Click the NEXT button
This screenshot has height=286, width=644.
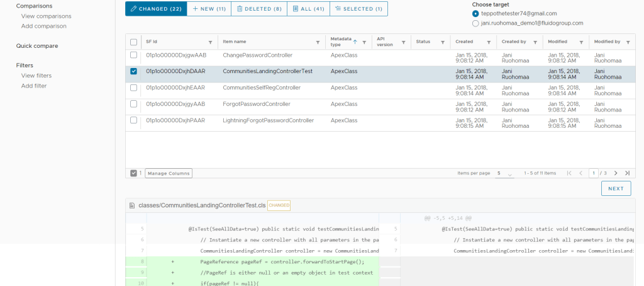click(616, 188)
